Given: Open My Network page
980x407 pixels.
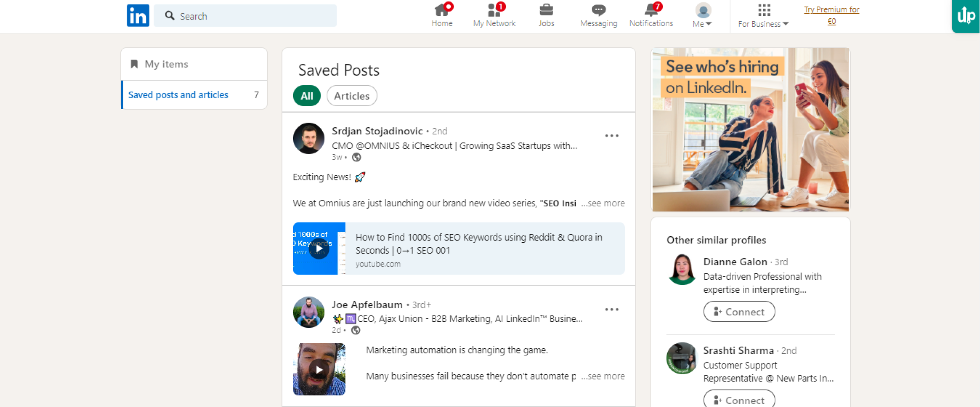Looking at the screenshot, I should coord(494,16).
